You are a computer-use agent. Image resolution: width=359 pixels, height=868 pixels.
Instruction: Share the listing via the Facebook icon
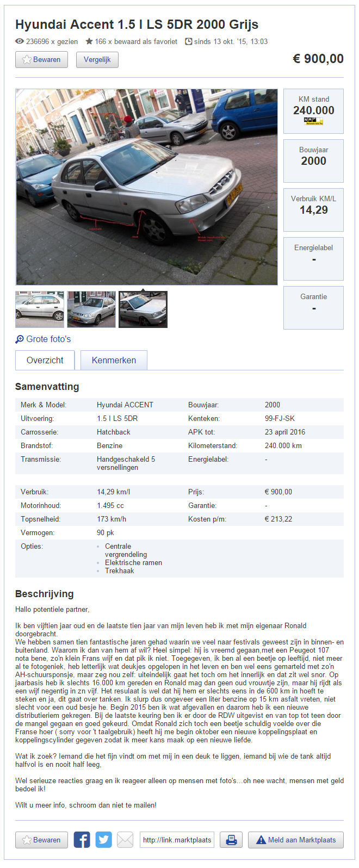(x=82, y=840)
